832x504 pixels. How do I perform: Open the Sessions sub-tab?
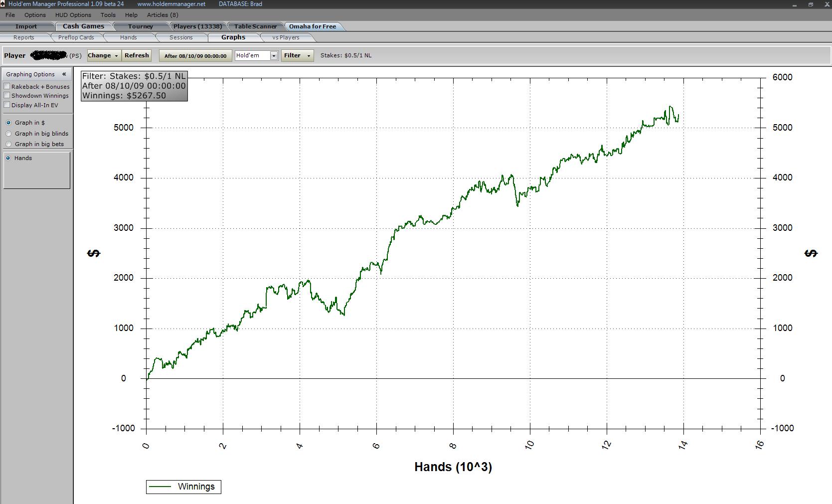pyautogui.click(x=181, y=37)
